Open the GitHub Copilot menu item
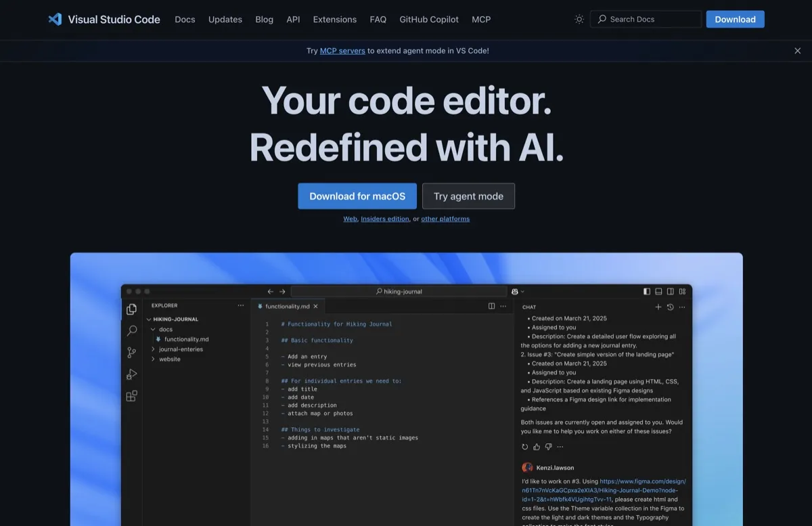The image size is (812, 526). coord(428,19)
